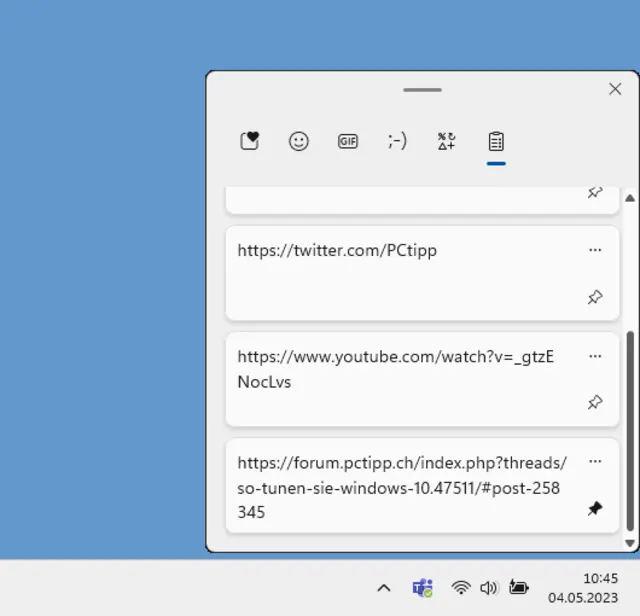The image size is (640, 616).
Task: Click the speaker volume icon
Action: tap(489, 588)
